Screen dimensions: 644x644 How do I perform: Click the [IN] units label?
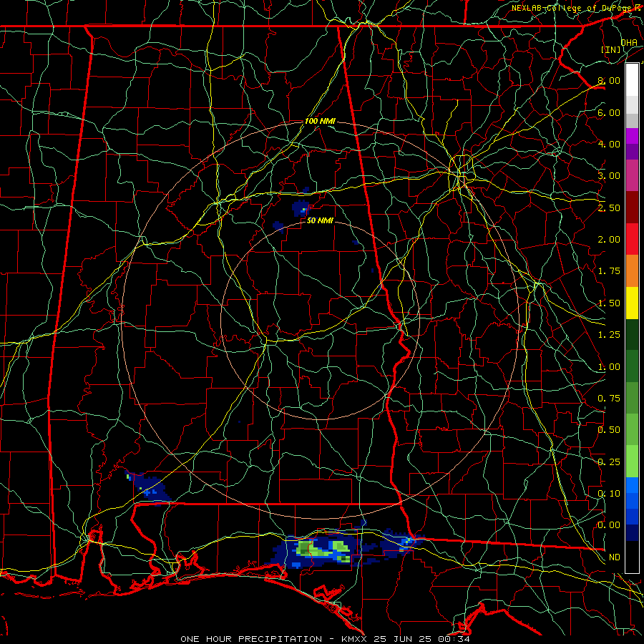coord(611,49)
